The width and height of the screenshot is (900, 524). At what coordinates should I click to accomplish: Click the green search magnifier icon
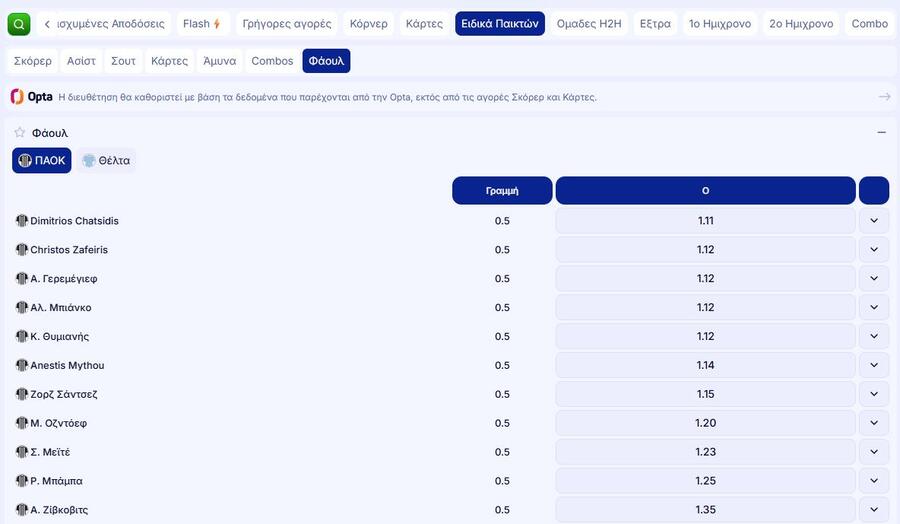point(19,24)
